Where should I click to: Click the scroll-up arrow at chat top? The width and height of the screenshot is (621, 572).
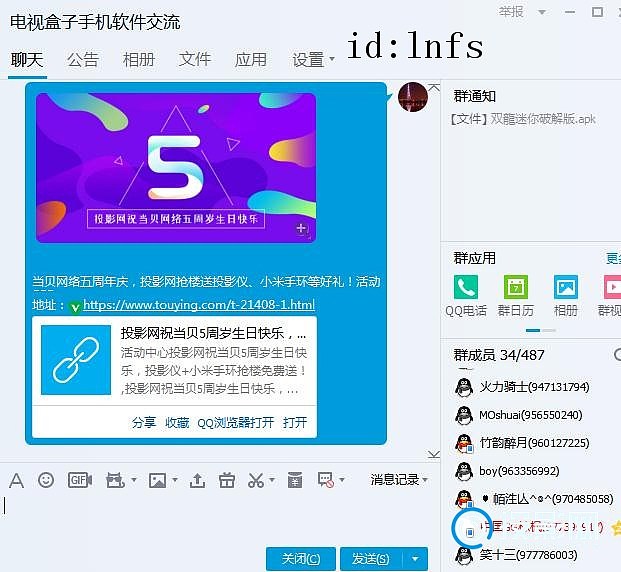(434, 87)
